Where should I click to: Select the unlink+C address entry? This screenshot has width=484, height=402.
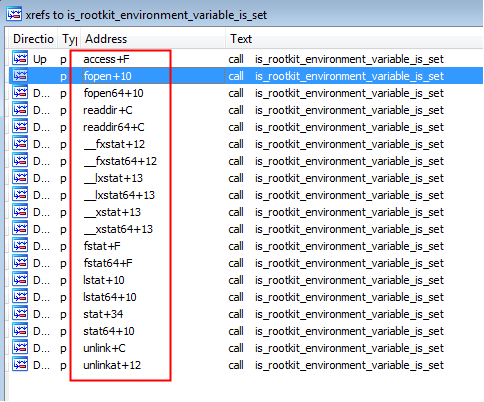pos(104,348)
